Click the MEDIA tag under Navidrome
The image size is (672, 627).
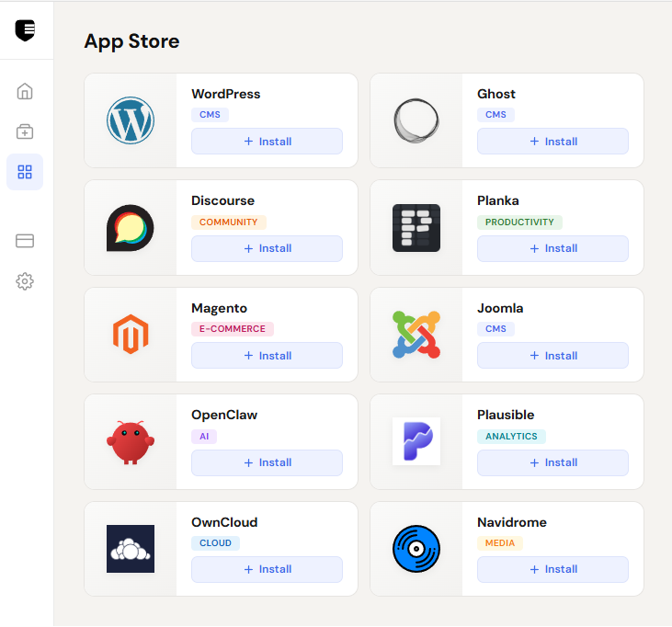500,543
